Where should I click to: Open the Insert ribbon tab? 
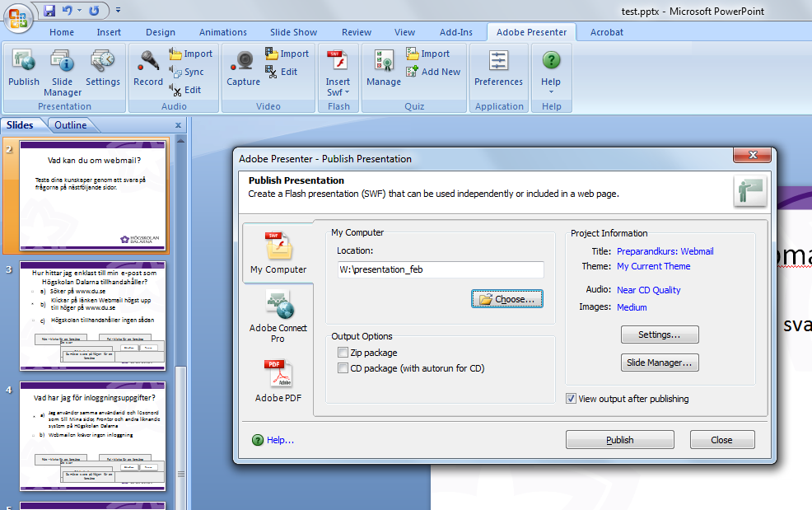109,32
